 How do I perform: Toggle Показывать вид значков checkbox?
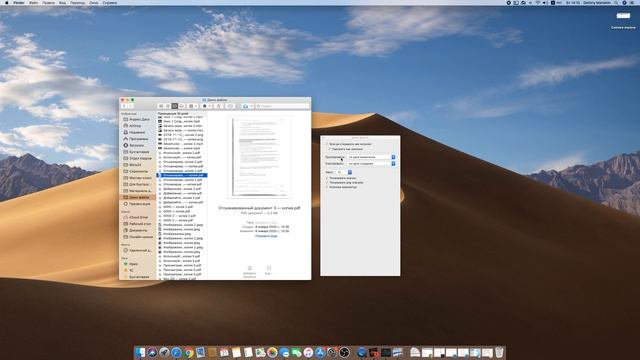pos(327,182)
